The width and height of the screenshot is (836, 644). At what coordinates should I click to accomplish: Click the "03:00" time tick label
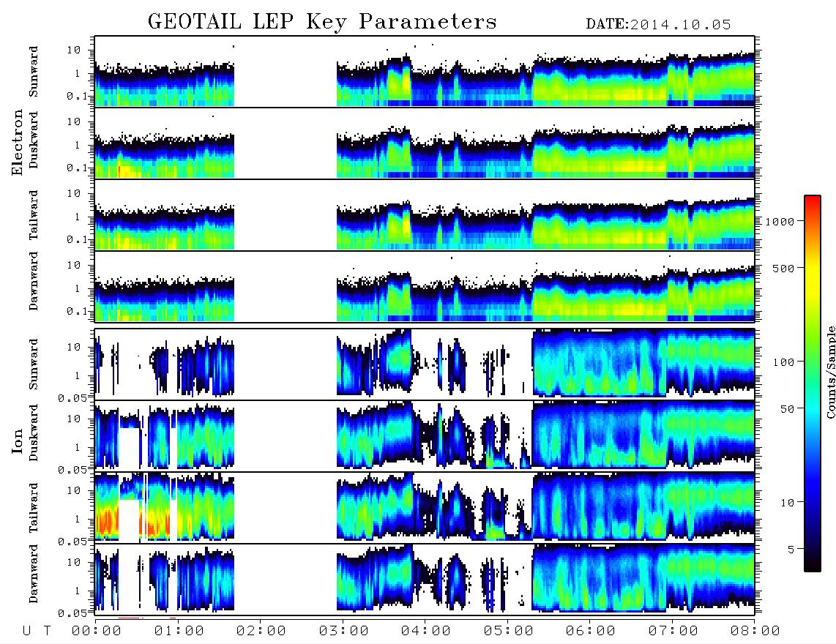[344, 632]
